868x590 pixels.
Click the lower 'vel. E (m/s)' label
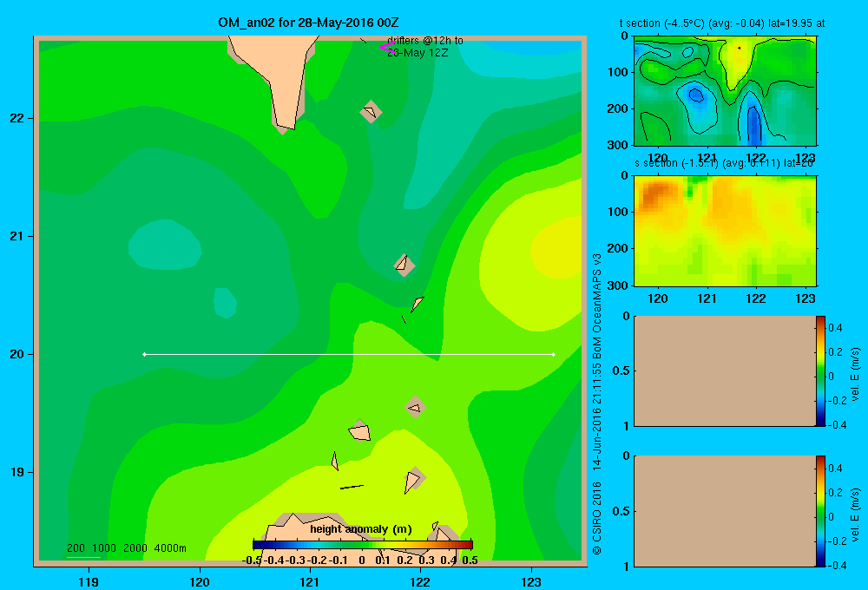coord(855,515)
